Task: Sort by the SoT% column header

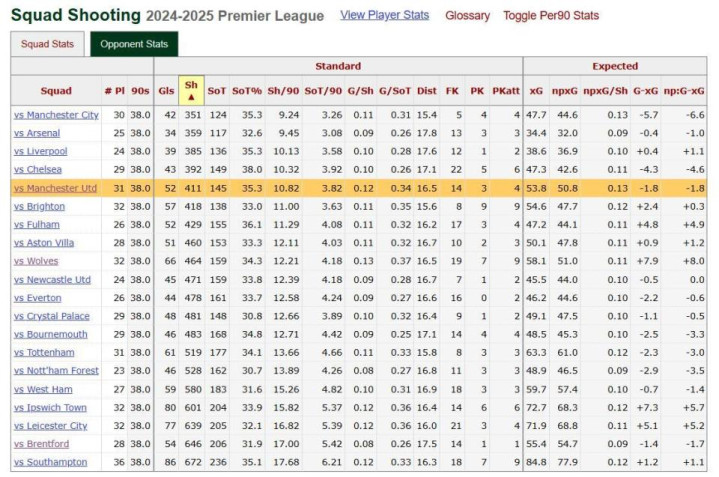Action: [x=246, y=91]
